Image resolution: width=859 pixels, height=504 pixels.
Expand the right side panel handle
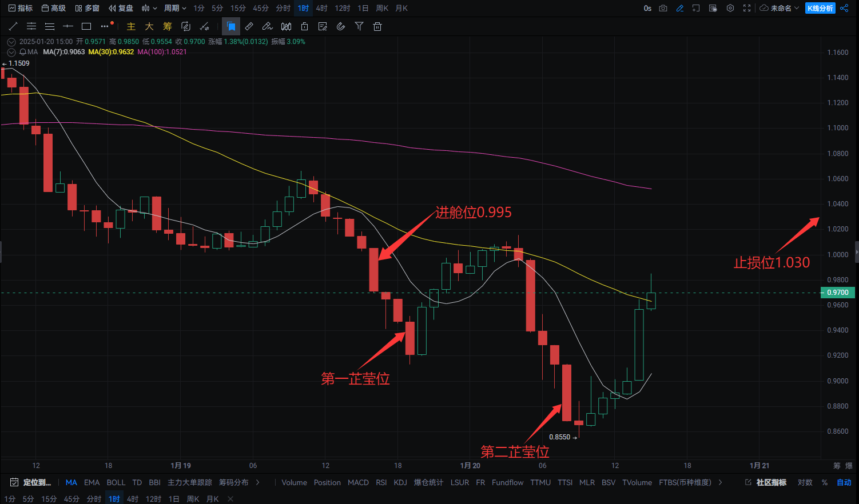(857, 251)
